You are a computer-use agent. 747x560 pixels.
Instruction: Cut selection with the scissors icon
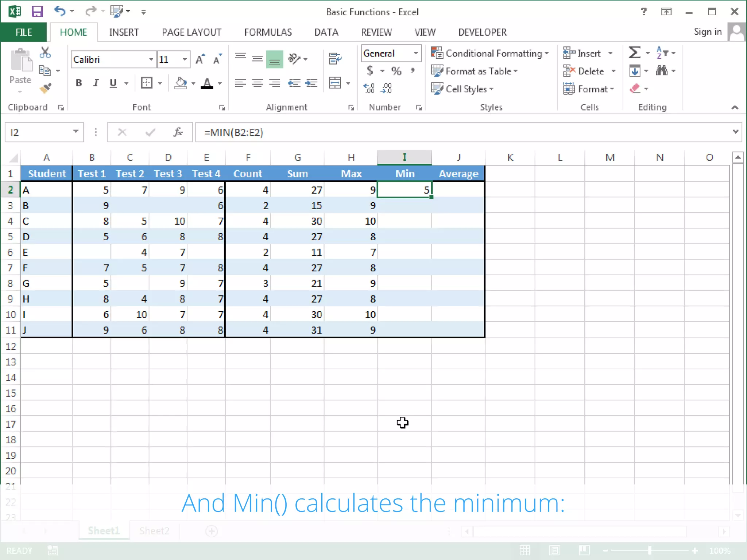pos(45,53)
